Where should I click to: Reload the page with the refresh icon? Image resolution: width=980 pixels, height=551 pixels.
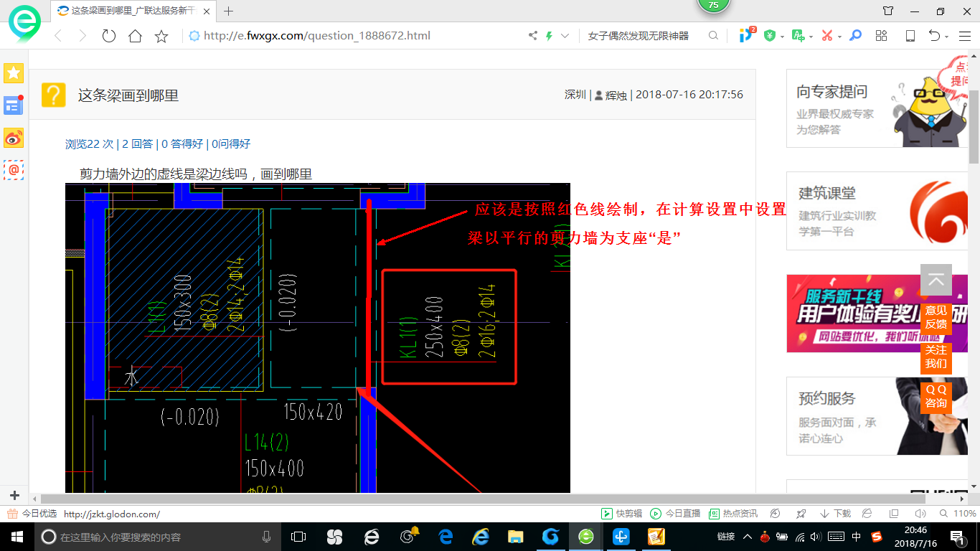click(108, 36)
